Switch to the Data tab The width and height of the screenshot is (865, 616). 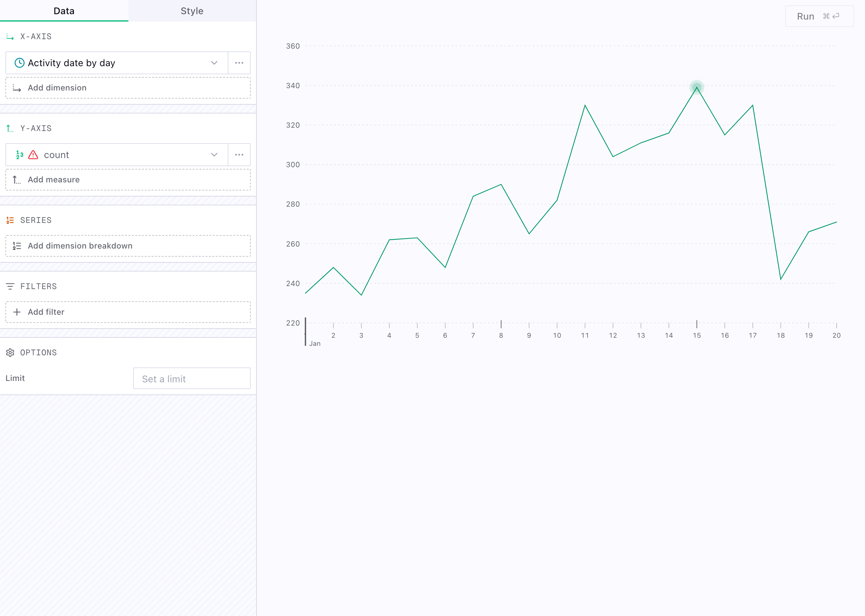64,11
